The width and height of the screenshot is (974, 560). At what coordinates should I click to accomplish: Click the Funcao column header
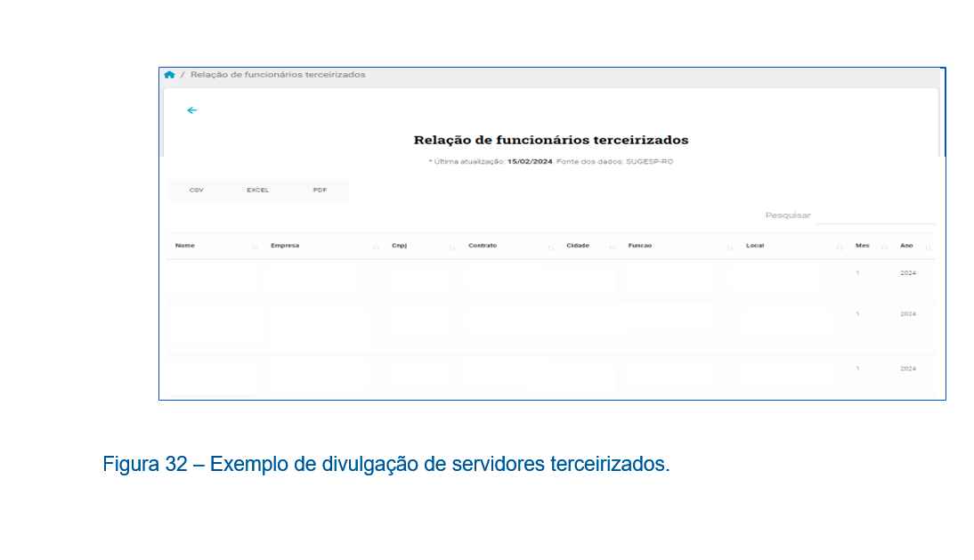pyautogui.click(x=640, y=245)
